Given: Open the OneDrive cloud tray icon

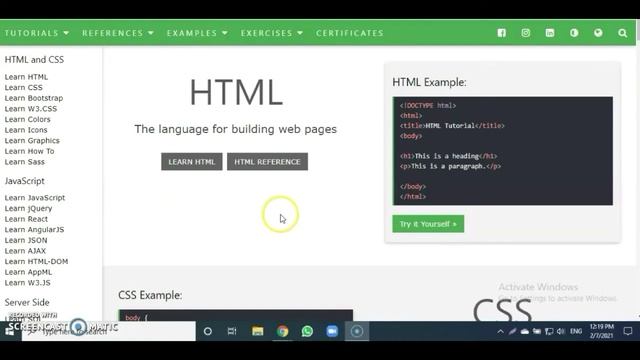Looking at the screenshot, I should (x=525, y=331).
